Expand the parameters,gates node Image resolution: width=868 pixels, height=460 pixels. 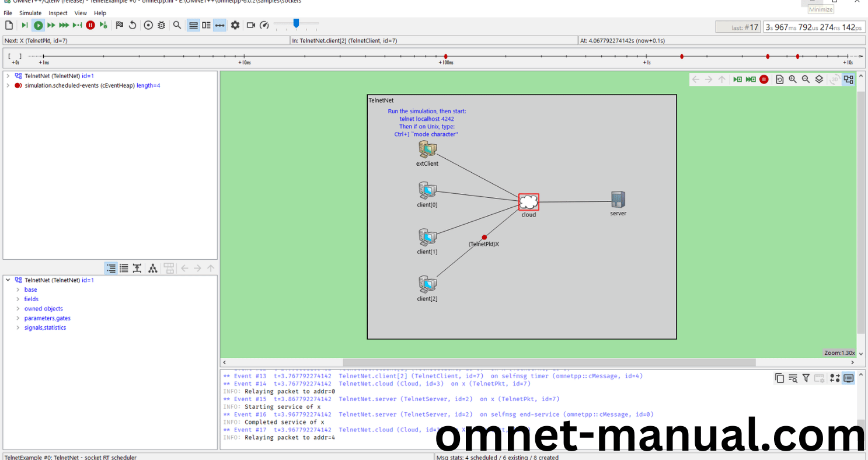click(17, 318)
